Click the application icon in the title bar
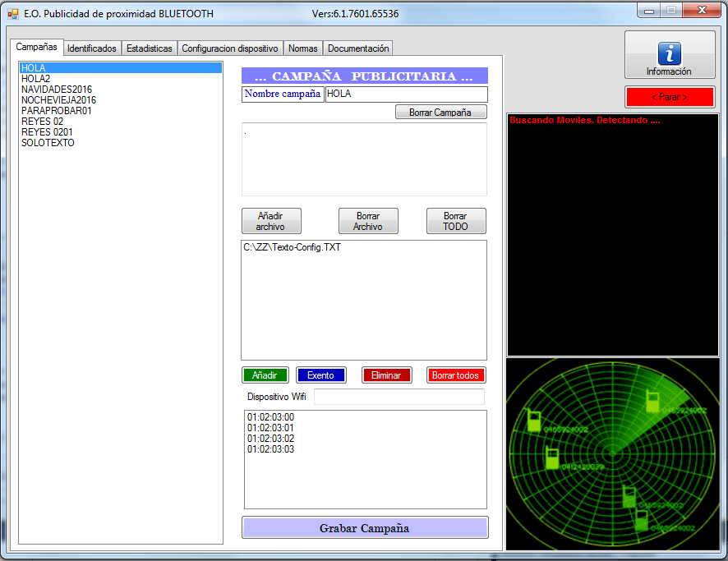Image resolution: width=728 pixels, height=561 pixels. pos(13,14)
